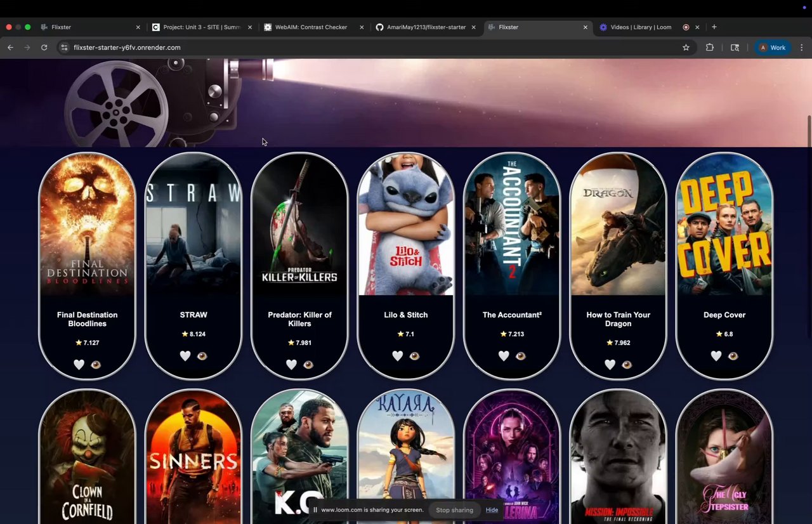Click the Stop sharing button
The image size is (812, 524).
(x=454, y=510)
